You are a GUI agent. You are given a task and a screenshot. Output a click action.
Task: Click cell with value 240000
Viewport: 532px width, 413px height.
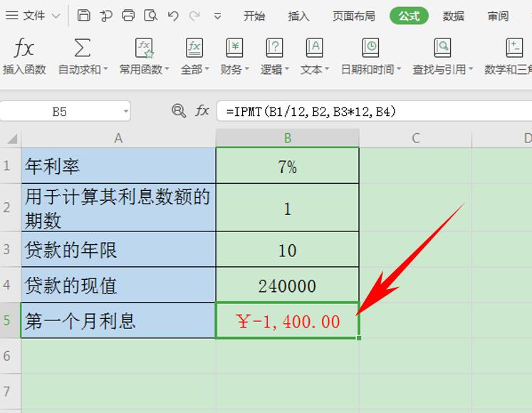(x=288, y=285)
